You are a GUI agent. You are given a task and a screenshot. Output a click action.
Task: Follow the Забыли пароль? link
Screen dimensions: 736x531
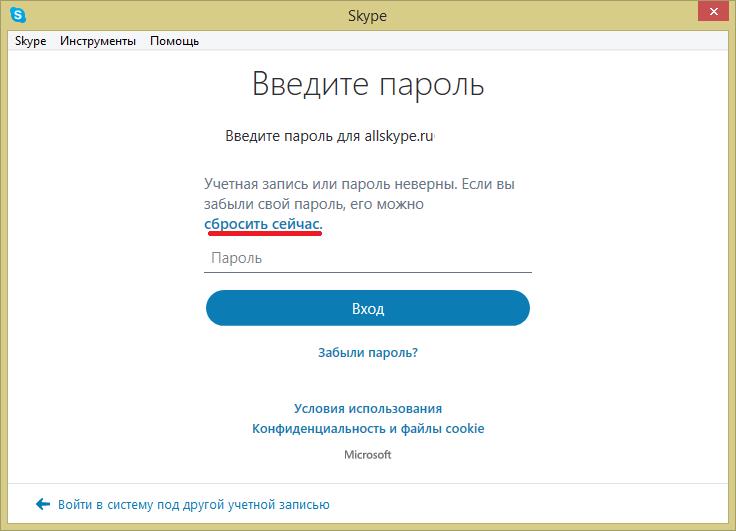(x=368, y=353)
